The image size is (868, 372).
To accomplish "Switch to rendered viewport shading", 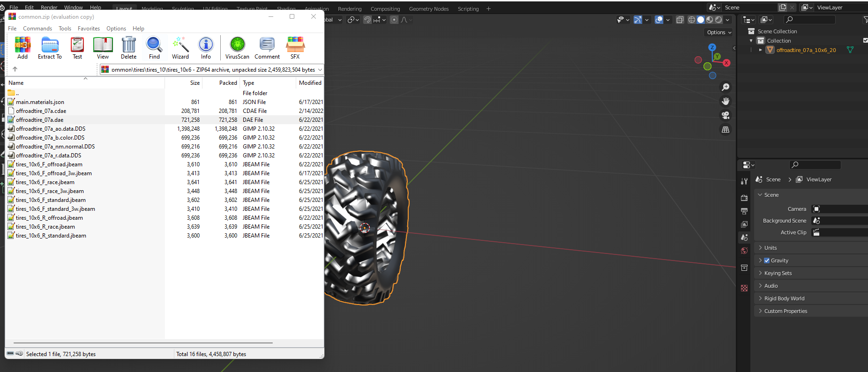I will pos(718,20).
